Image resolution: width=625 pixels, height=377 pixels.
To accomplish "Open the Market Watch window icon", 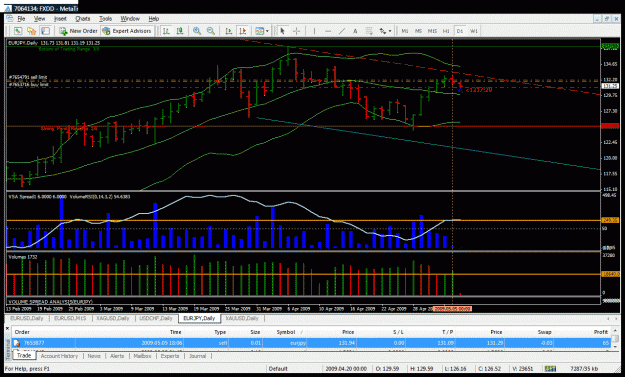I will 18,31.
